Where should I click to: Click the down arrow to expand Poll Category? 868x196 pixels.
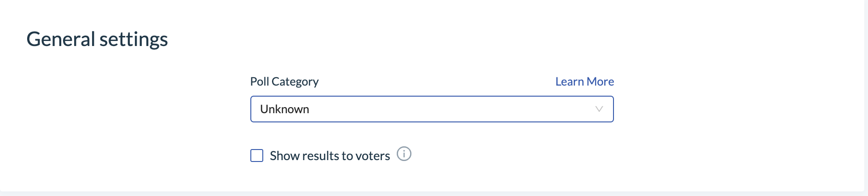click(599, 109)
